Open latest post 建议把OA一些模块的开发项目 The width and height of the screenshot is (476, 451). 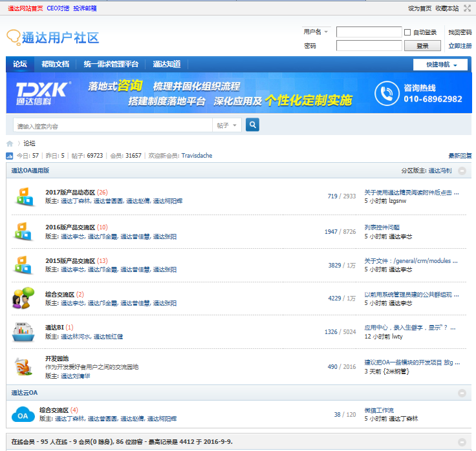pyautogui.click(x=412, y=362)
